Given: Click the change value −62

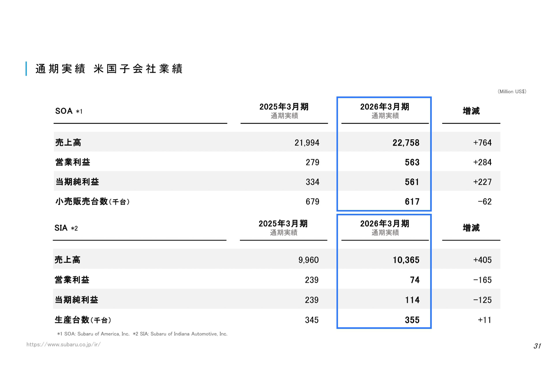Looking at the screenshot, I should coord(485,201).
